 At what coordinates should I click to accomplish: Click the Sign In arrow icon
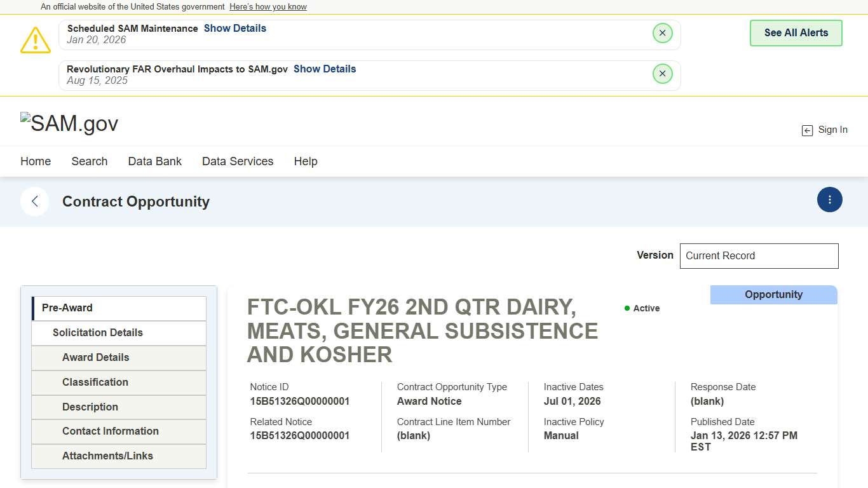click(807, 130)
